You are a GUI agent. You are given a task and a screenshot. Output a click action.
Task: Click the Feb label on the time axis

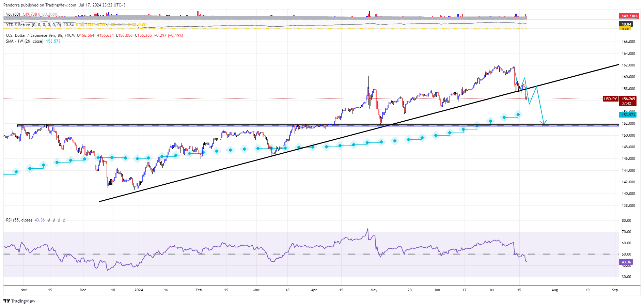pos(199,290)
